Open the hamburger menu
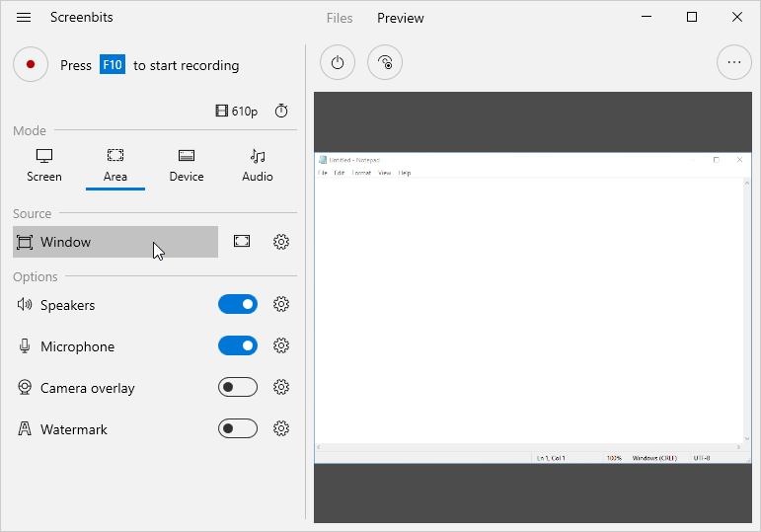 point(24,18)
